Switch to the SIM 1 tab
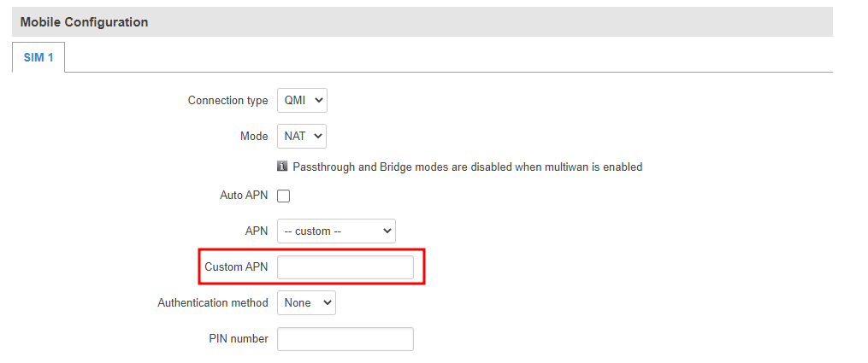868x363 pixels. pyautogui.click(x=38, y=57)
